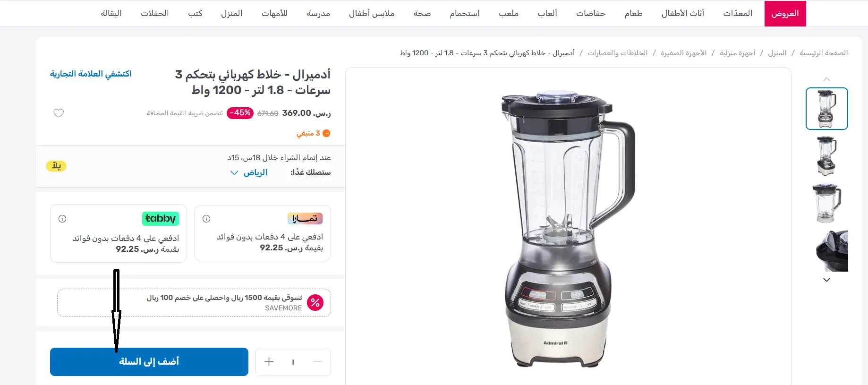Image resolution: width=868 pixels, height=385 pixels.
Task: Add product to wishlist with heart icon
Action: (59, 113)
